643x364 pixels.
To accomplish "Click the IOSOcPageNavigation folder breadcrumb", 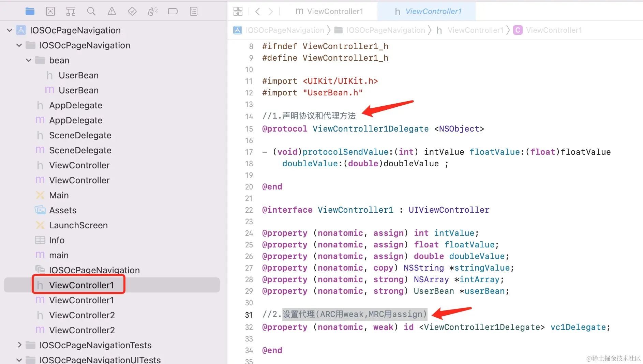I will point(386,30).
